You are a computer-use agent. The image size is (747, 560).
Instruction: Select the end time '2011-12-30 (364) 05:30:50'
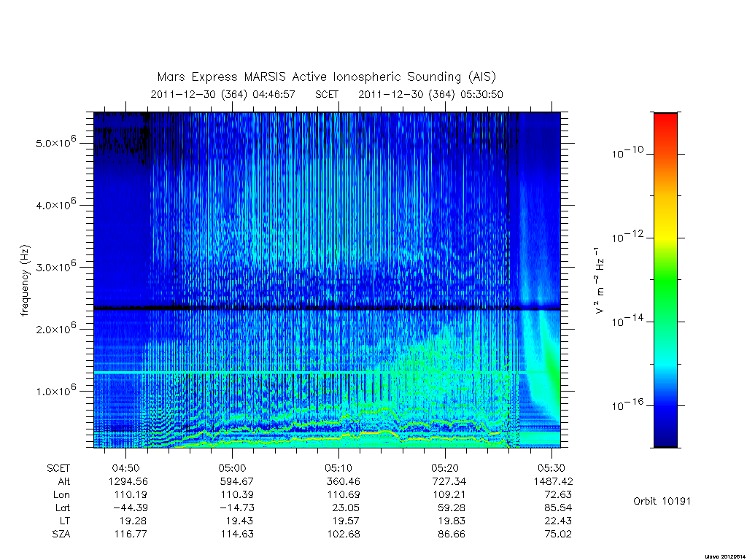pyautogui.click(x=430, y=94)
